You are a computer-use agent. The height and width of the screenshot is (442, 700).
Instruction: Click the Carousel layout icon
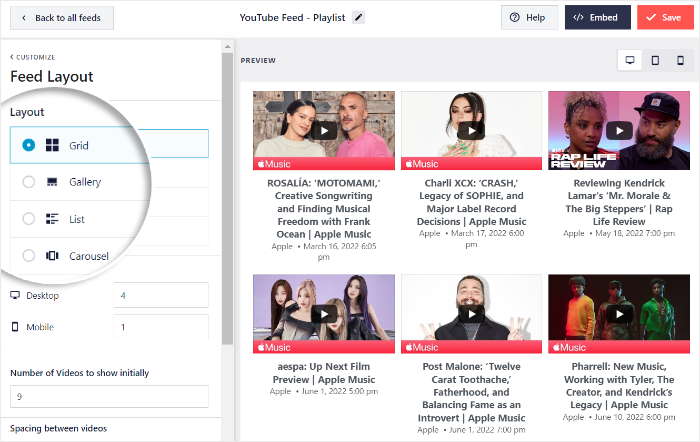click(x=52, y=255)
